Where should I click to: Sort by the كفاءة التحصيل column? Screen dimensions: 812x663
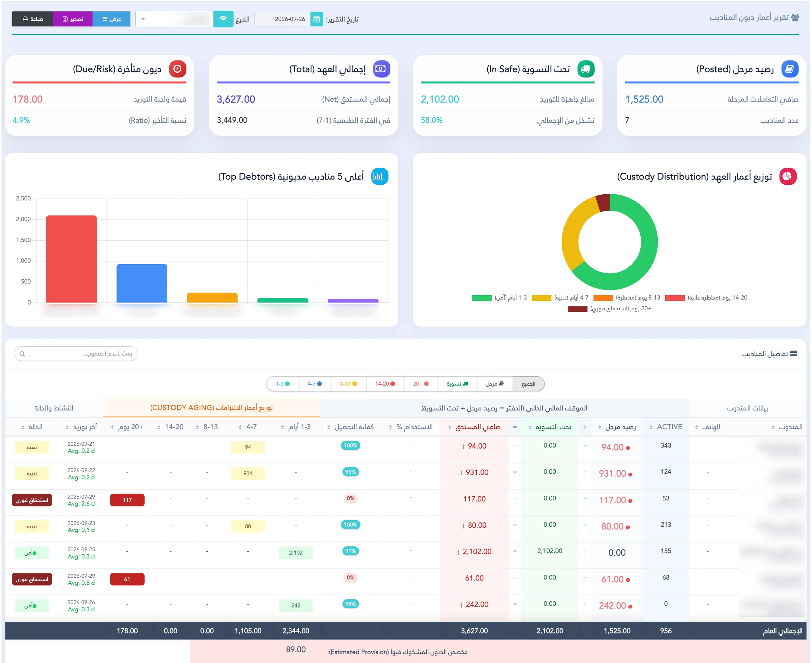pos(350,427)
